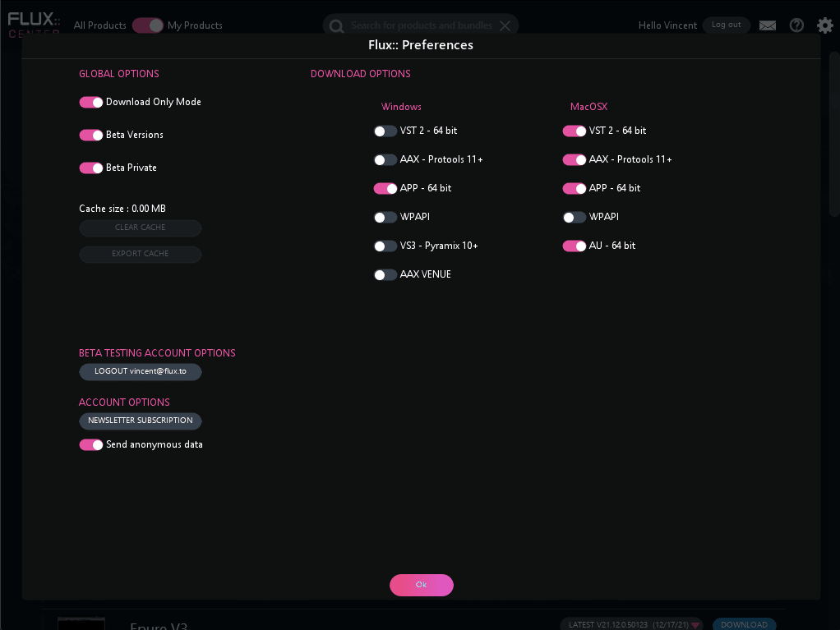Click the help question mark icon

(796, 25)
